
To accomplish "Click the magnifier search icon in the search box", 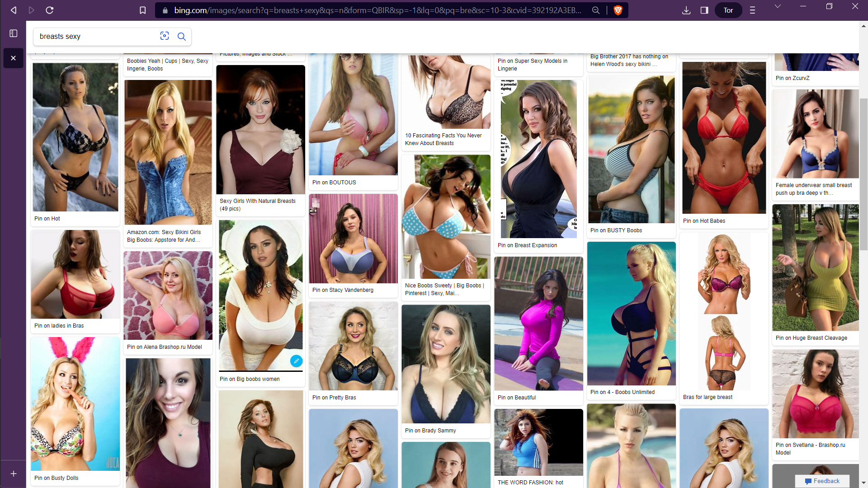I will [182, 37].
